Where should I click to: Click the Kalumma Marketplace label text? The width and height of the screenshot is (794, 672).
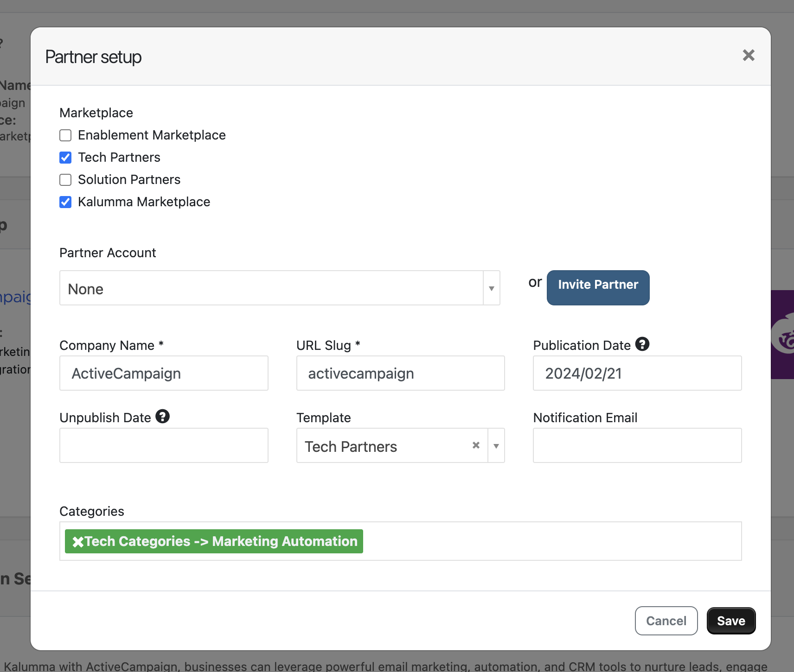tap(144, 202)
